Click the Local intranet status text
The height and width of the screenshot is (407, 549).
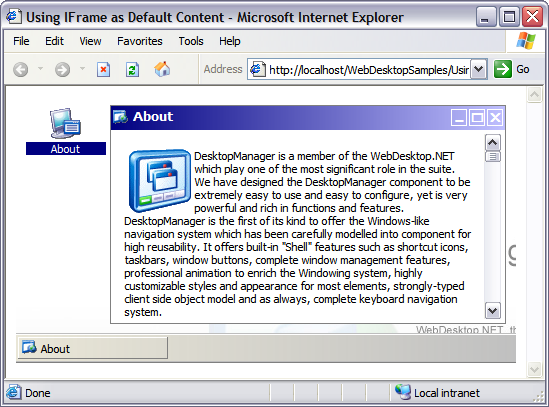pos(447,393)
